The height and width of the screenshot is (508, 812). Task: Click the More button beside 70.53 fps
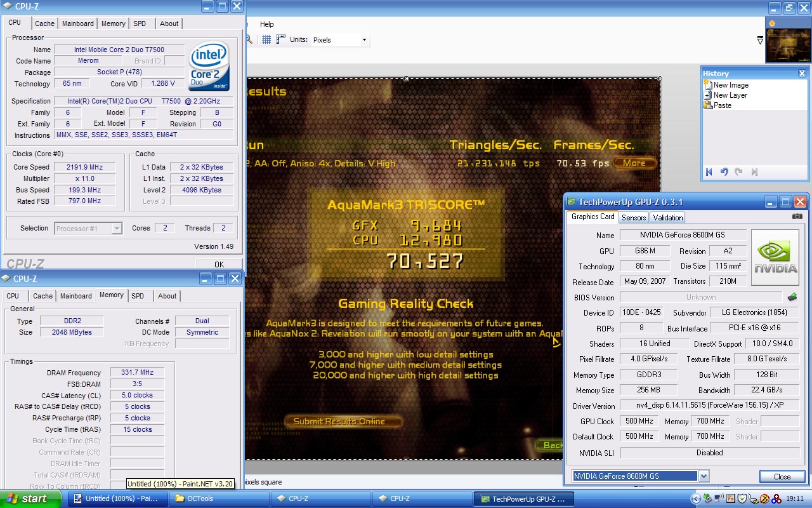point(634,163)
